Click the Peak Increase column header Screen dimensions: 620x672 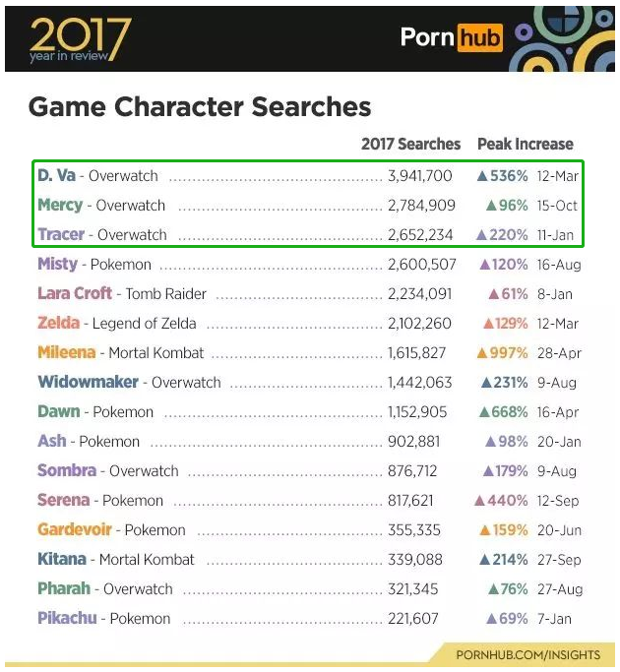526,144
